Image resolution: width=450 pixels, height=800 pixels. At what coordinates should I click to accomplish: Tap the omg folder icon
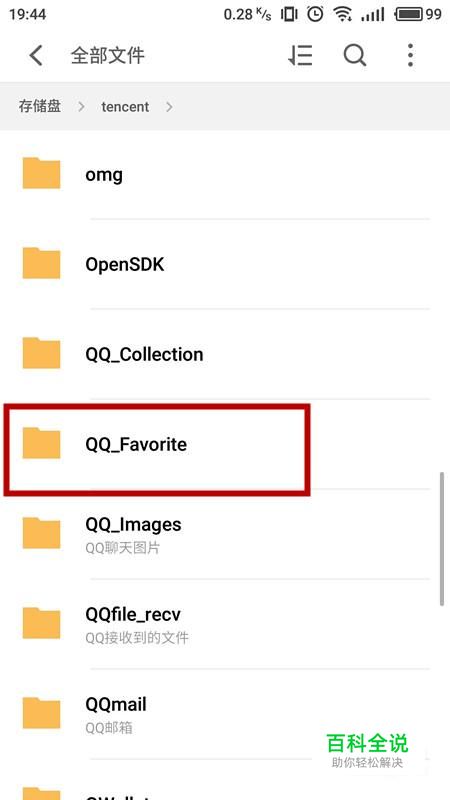(41, 173)
